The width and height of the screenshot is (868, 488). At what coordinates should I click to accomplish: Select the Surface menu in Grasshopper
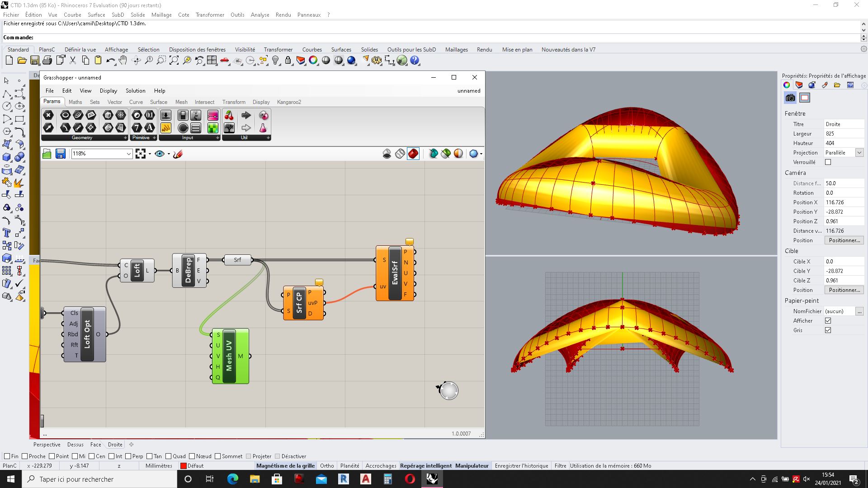tap(158, 102)
